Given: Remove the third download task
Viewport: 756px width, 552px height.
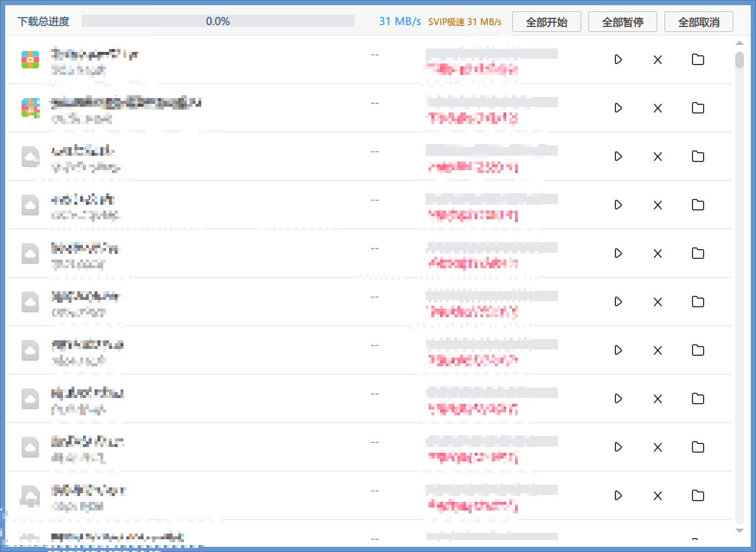Looking at the screenshot, I should tap(657, 156).
